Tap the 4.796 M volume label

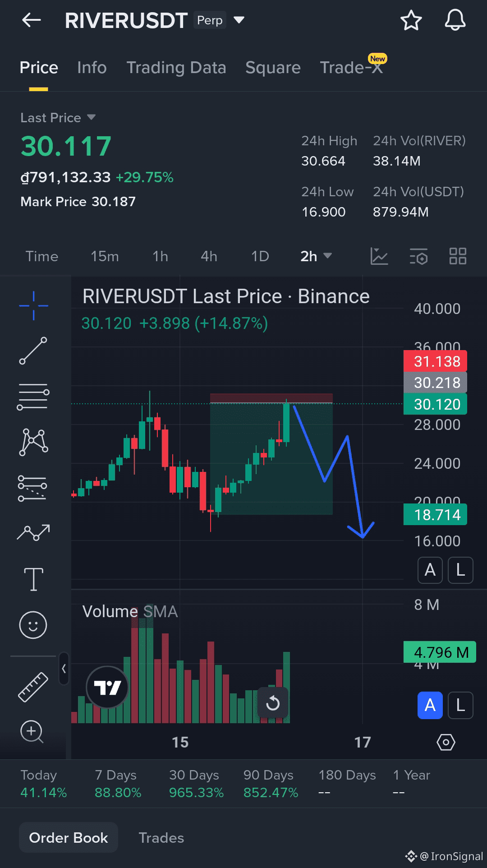click(x=440, y=652)
